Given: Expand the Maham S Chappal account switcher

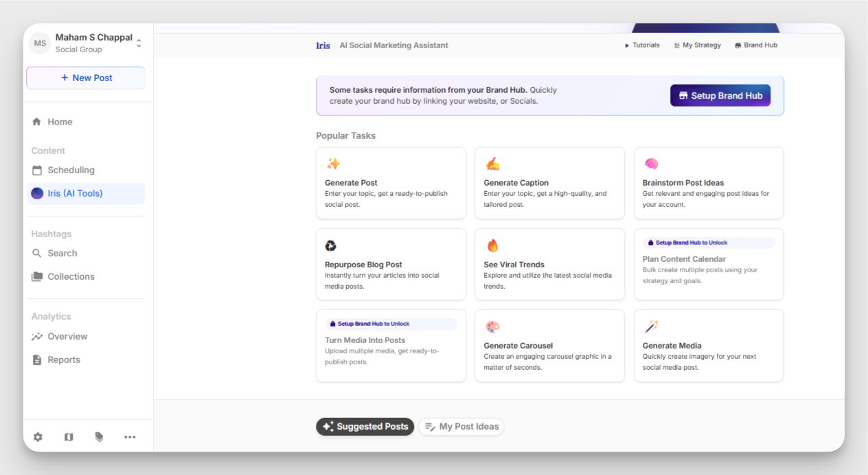Looking at the screenshot, I should (139, 43).
